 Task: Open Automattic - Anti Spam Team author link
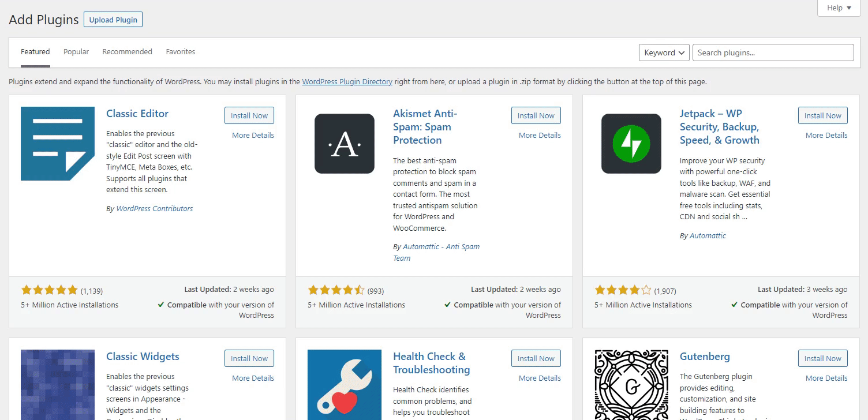coord(436,252)
